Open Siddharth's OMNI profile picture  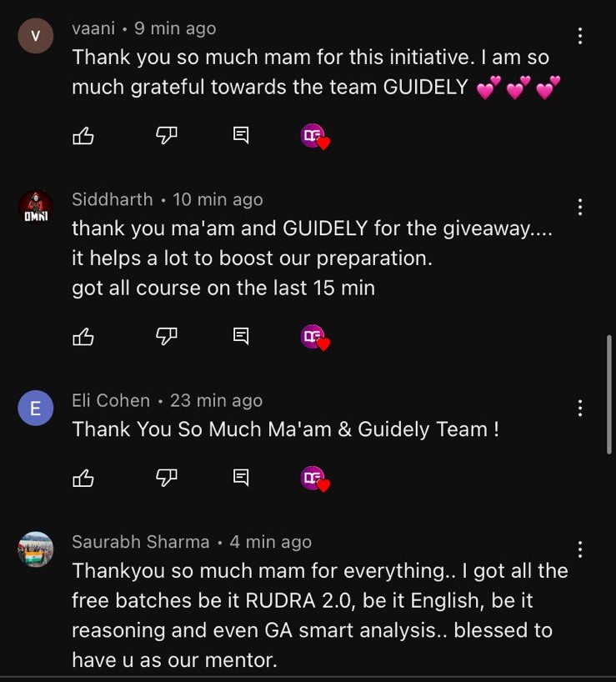pyautogui.click(x=36, y=208)
